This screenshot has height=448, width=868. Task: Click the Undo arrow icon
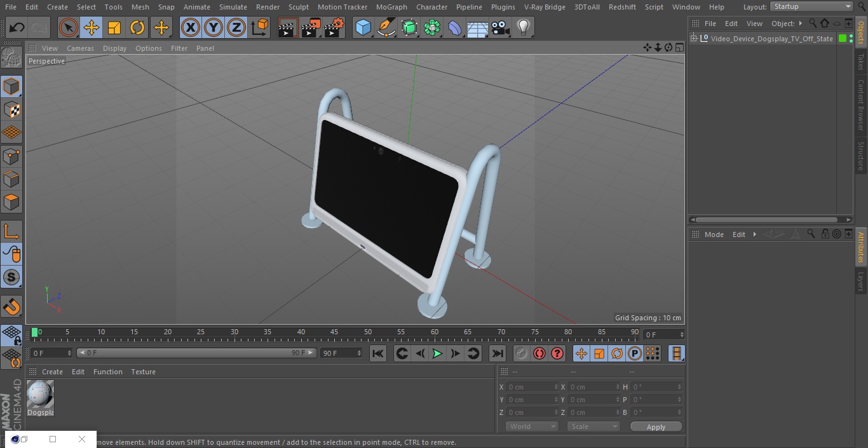coord(17,28)
